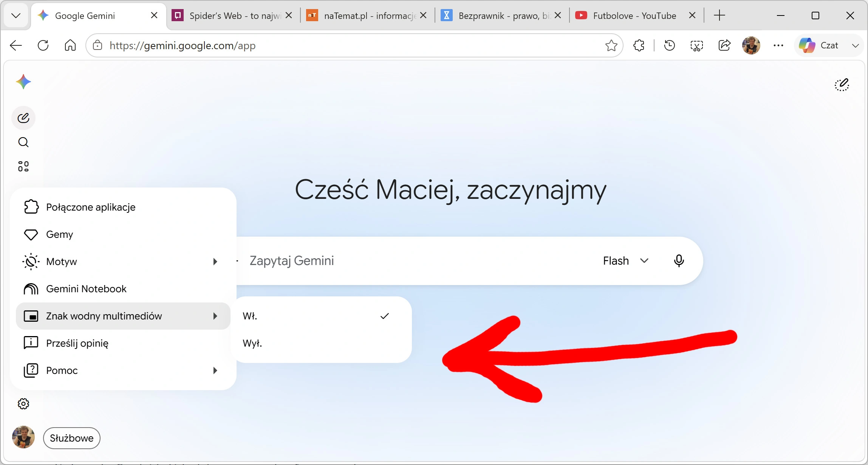Open the search chats magnifier icon
This screenshot has width=868, height=465.
click(23, 142)
